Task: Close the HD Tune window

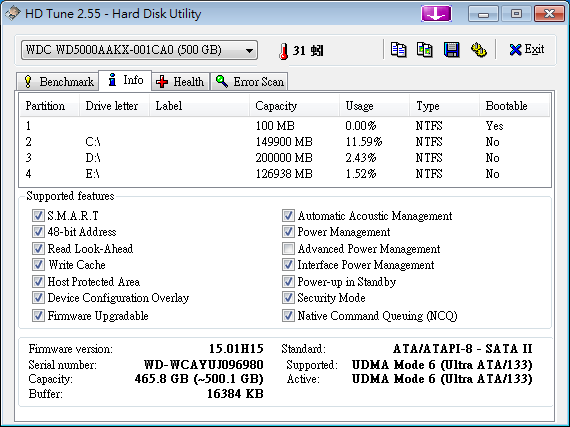Action: pos(549,14)
